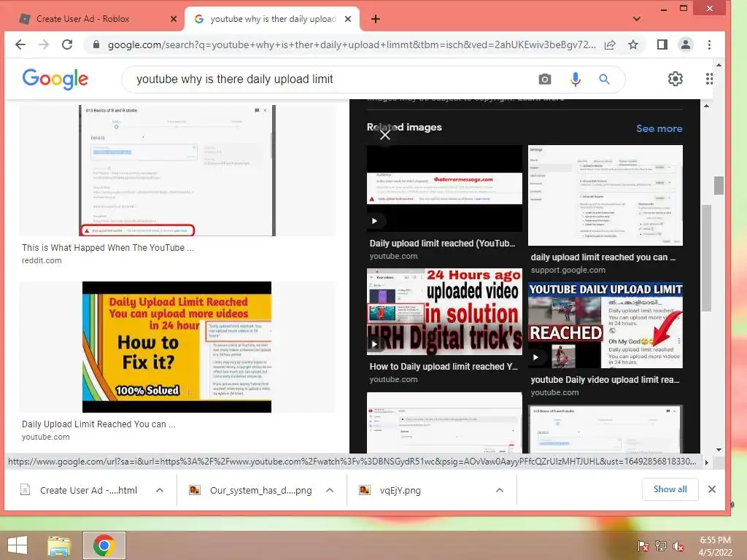The image size is (747, 560).
Task: Click Show all downloads
Action: 670,489
